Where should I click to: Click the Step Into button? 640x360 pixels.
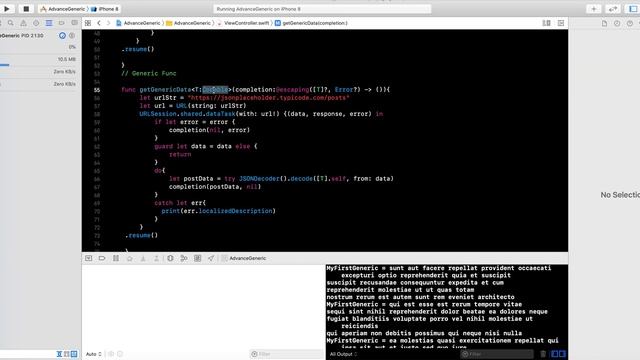point(143,258)
